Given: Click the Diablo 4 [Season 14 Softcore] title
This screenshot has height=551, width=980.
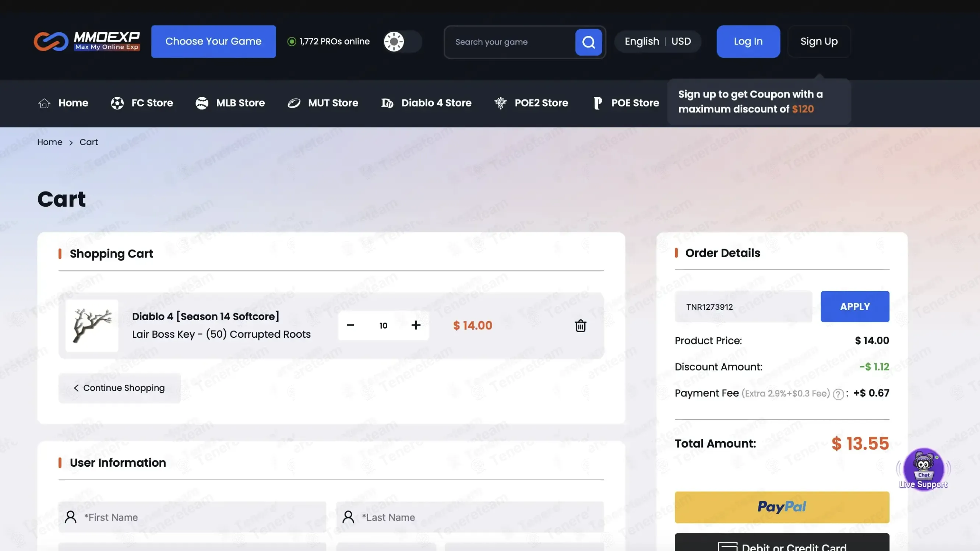Looking at the screenshot, I should [x=205, y=316].
